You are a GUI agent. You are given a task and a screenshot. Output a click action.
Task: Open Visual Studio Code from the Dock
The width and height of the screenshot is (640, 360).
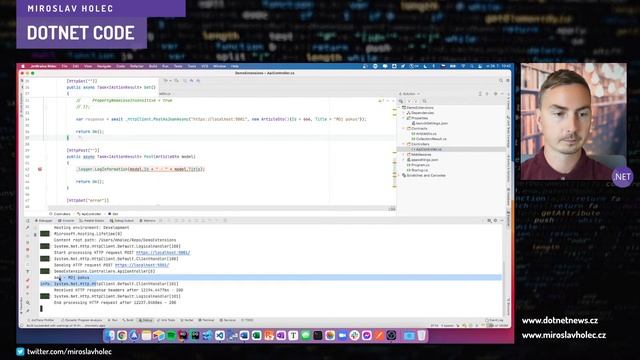(220, 336)
